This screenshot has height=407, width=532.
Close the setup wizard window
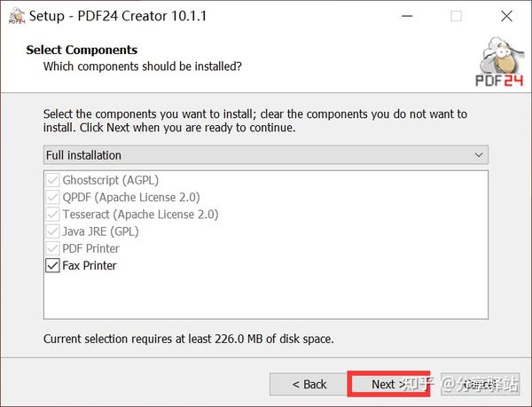point(507,16)
